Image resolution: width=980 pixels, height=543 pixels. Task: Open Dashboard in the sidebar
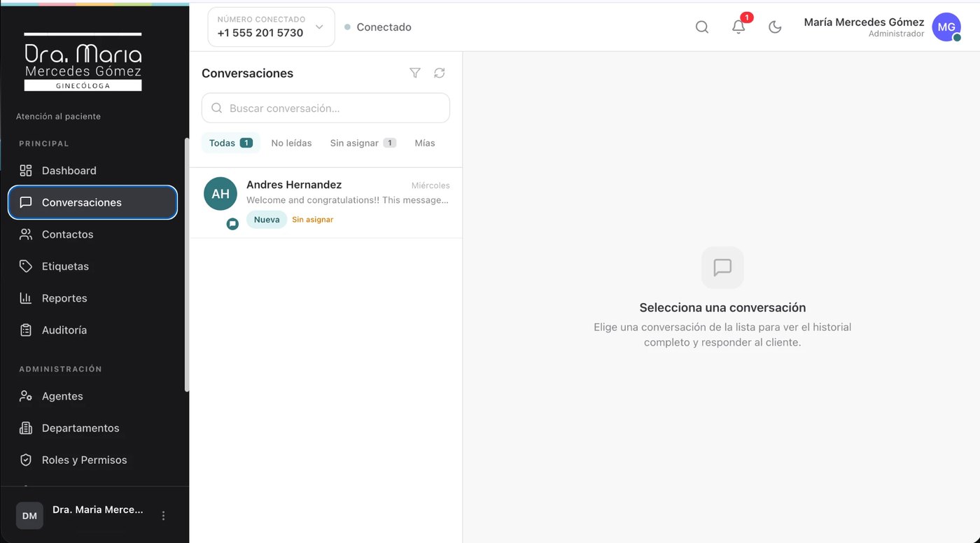point(92,171)
